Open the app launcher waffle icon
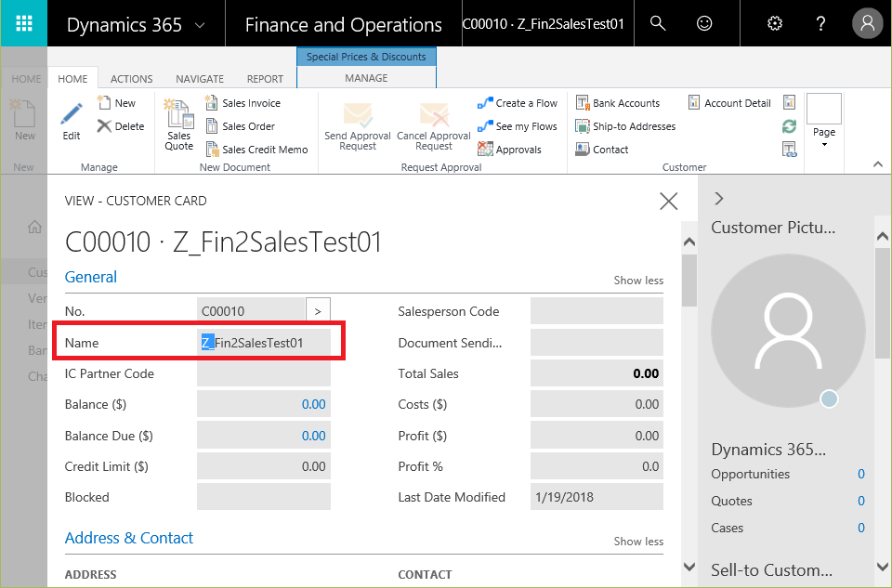This screenshot has height=588, width=892. tap(24, 23)
